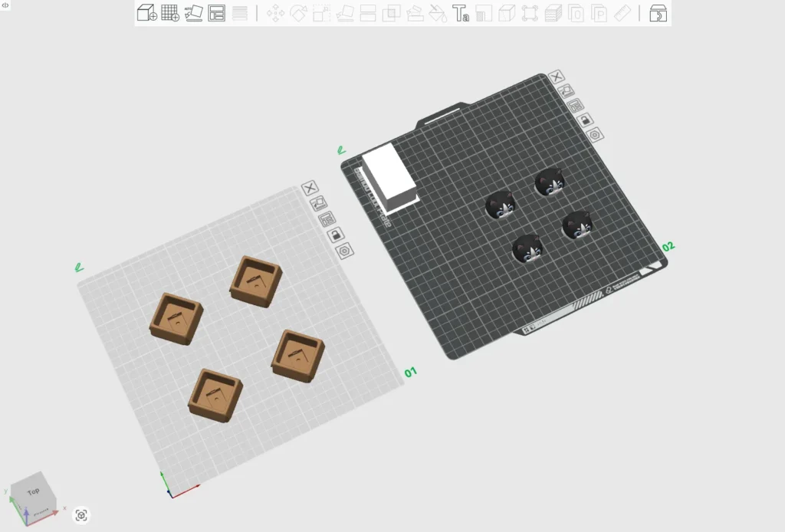Viewport: 785px width, 532px height.
Task: Select the Cut tool in toolbar
Action: [368, 14]
